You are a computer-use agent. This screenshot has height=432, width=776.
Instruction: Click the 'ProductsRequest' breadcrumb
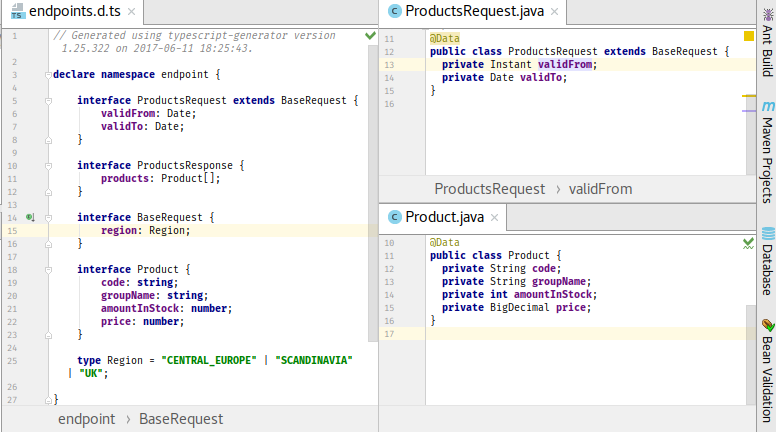(x=489, y=189)
